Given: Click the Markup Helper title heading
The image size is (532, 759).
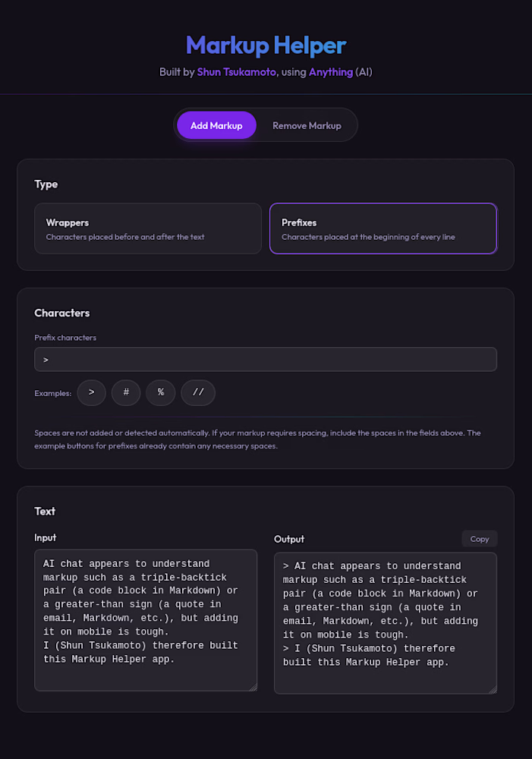Looking at the screenshot, I should 266,46.
